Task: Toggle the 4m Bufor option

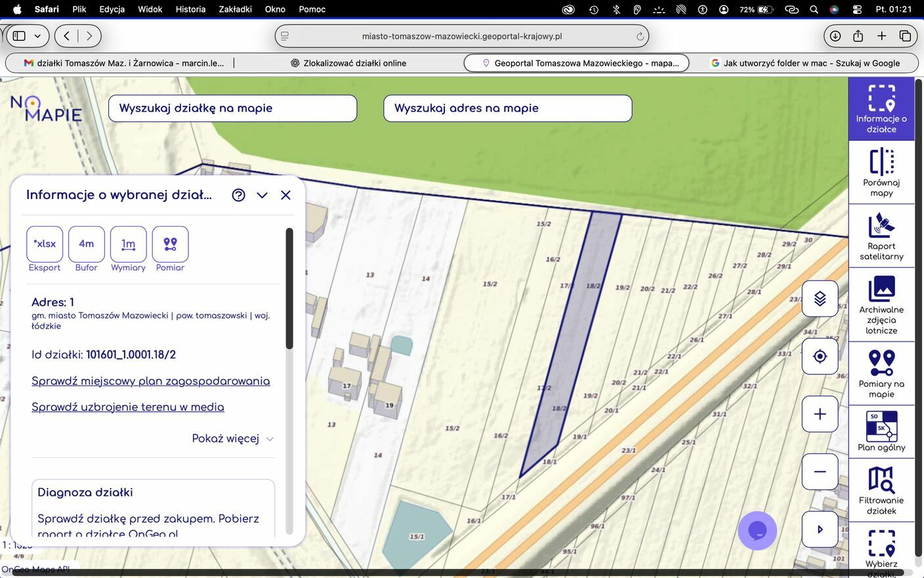Action: (x=86, y=244)
